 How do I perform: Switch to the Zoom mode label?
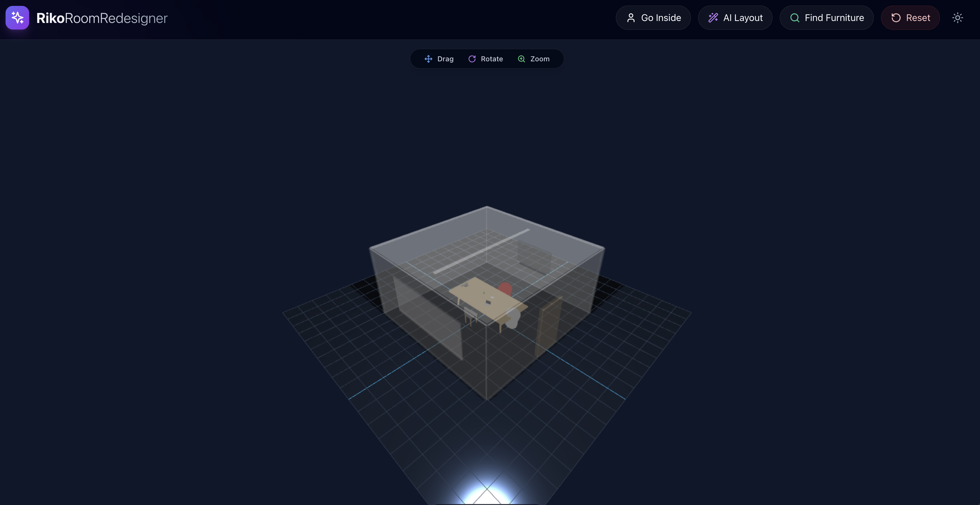click(x=539, y=59)
